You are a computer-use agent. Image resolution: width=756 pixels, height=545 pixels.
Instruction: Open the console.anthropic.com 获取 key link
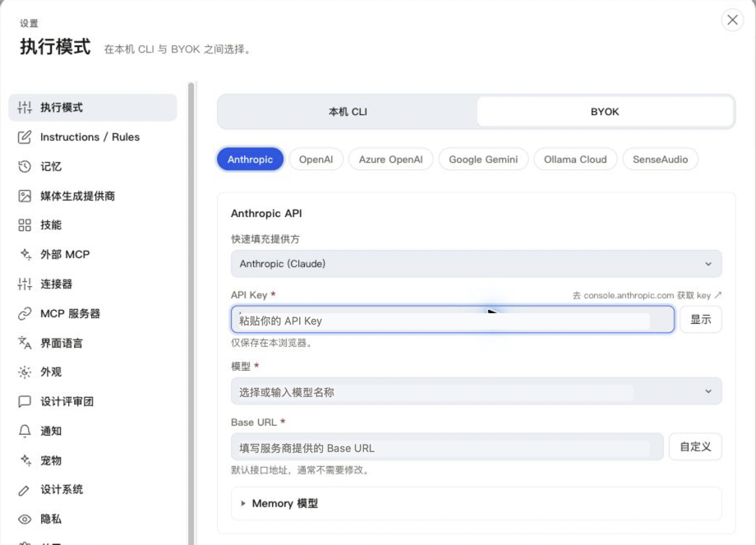coord(647,295)
